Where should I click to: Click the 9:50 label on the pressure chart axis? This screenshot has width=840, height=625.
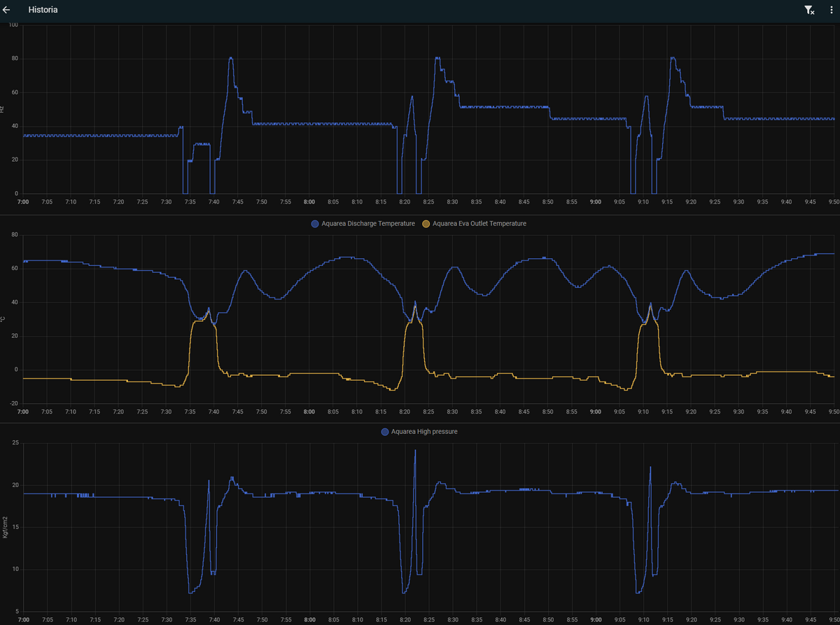[832, 619]
